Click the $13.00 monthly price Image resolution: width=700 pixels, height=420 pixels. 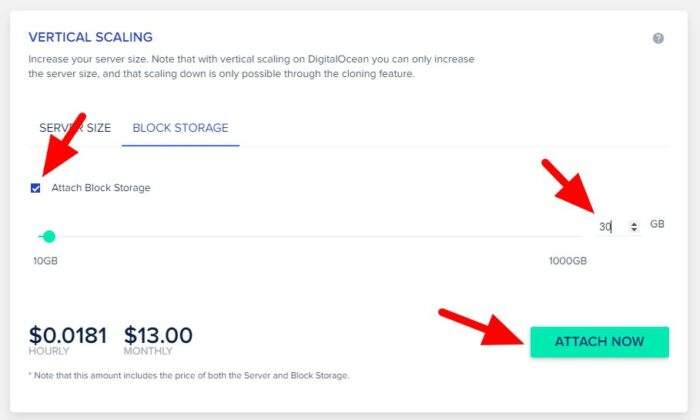[x=158, y=335]
